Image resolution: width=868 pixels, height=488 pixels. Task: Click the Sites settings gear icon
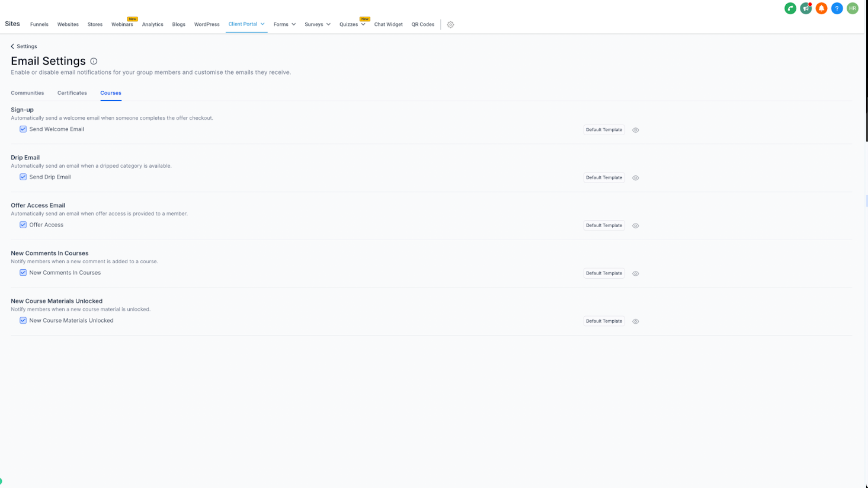tap(450, 24)
